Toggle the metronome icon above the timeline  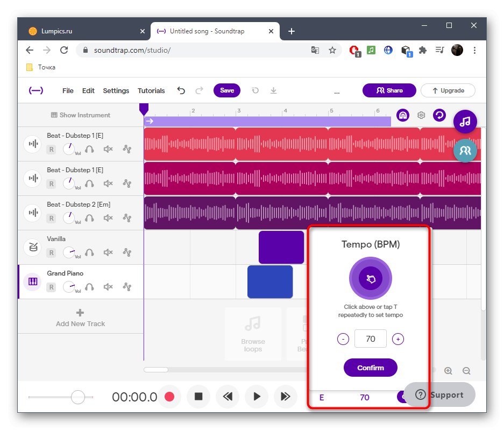(403, 115)
